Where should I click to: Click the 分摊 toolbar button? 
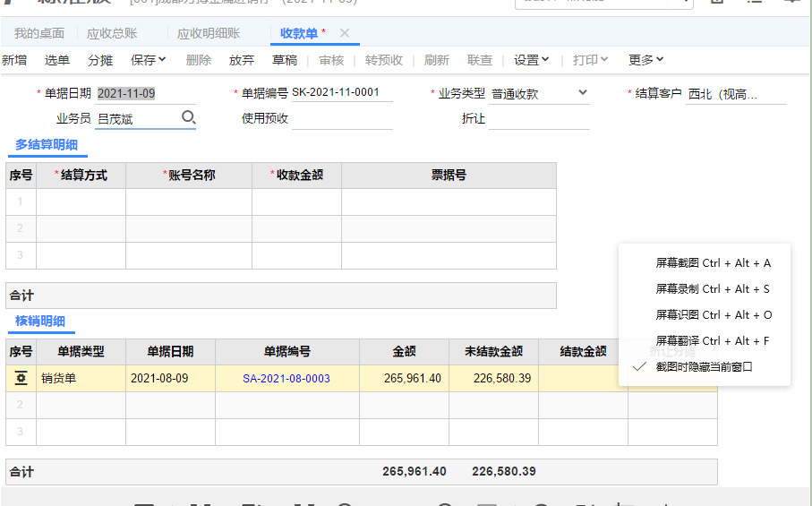pyautogui.click(x=100, y=60)
